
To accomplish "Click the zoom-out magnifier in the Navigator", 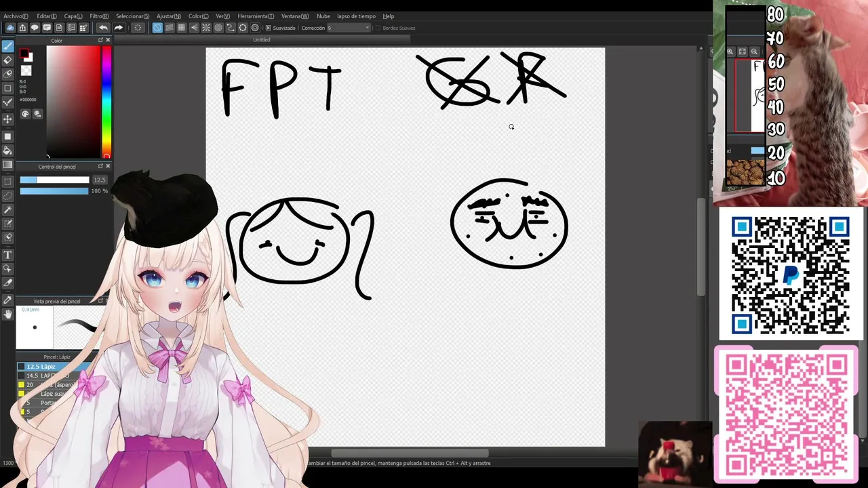I will click(x=754, y=52).
